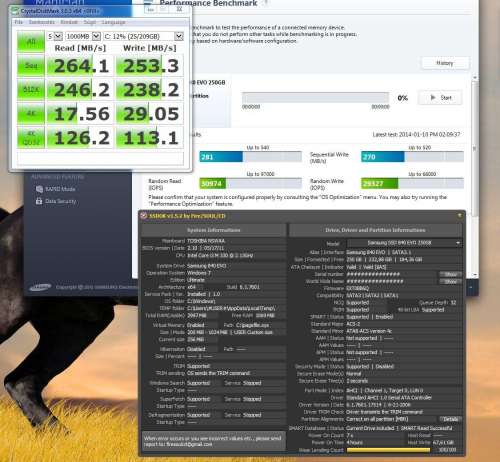500x462 pixels.
Task: Click the Seq read value 264.1
Action: pos(80,66)
